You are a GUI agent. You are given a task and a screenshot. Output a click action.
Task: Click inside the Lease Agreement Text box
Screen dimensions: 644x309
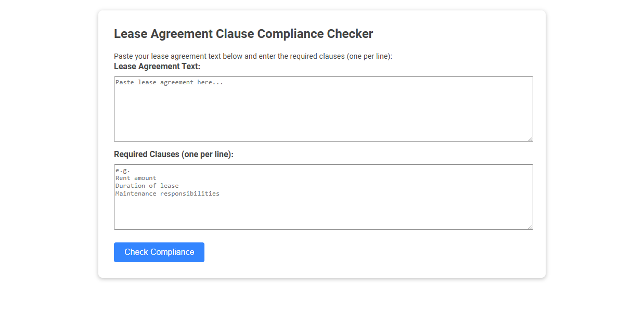pos(323,109)
